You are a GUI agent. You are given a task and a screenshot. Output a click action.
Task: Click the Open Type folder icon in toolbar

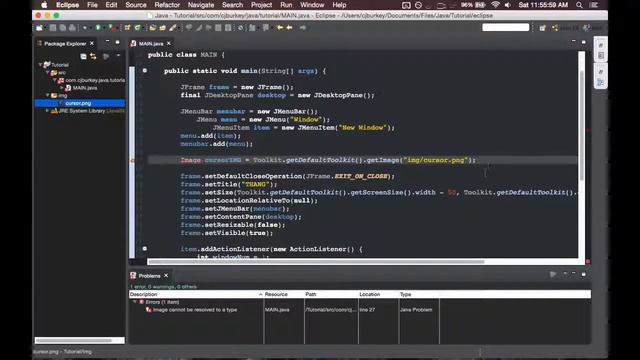[153, 28]
